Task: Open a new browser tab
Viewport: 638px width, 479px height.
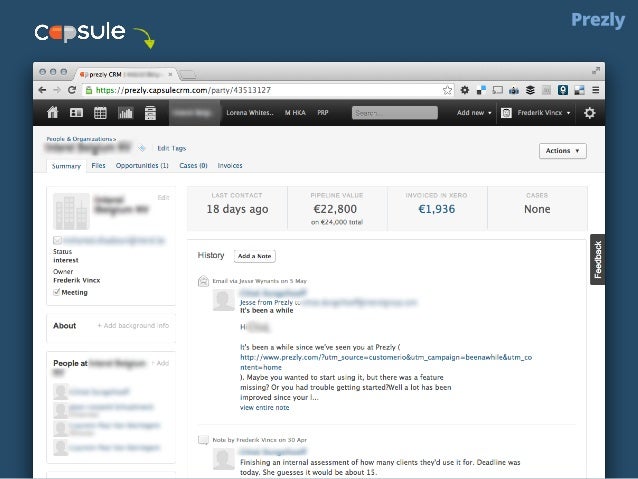Action: (188, 75)
